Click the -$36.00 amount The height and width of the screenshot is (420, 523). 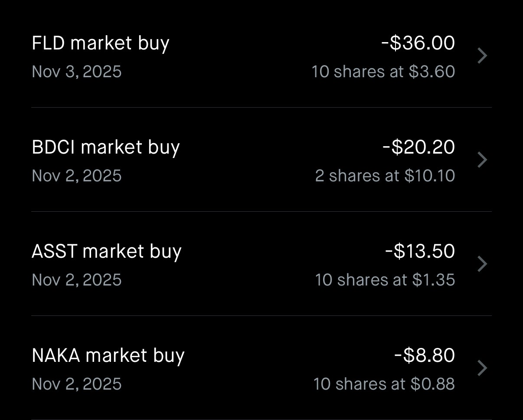418,43
